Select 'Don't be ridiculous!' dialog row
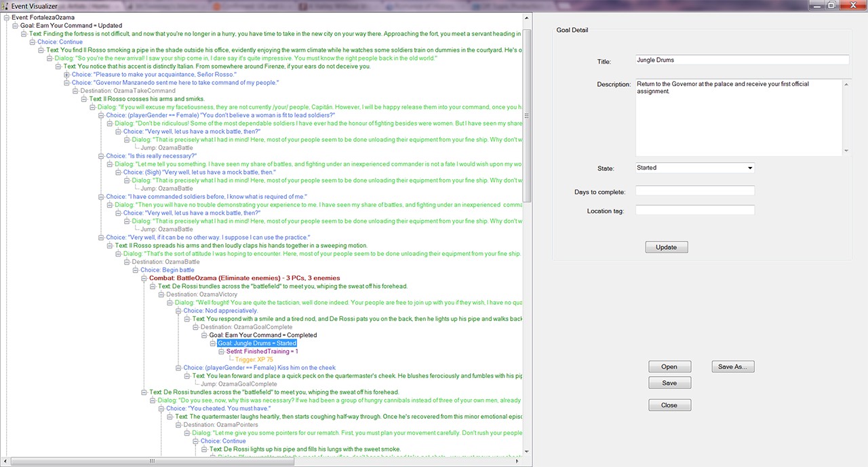This screenshot has height=467, width=868. 319,124
